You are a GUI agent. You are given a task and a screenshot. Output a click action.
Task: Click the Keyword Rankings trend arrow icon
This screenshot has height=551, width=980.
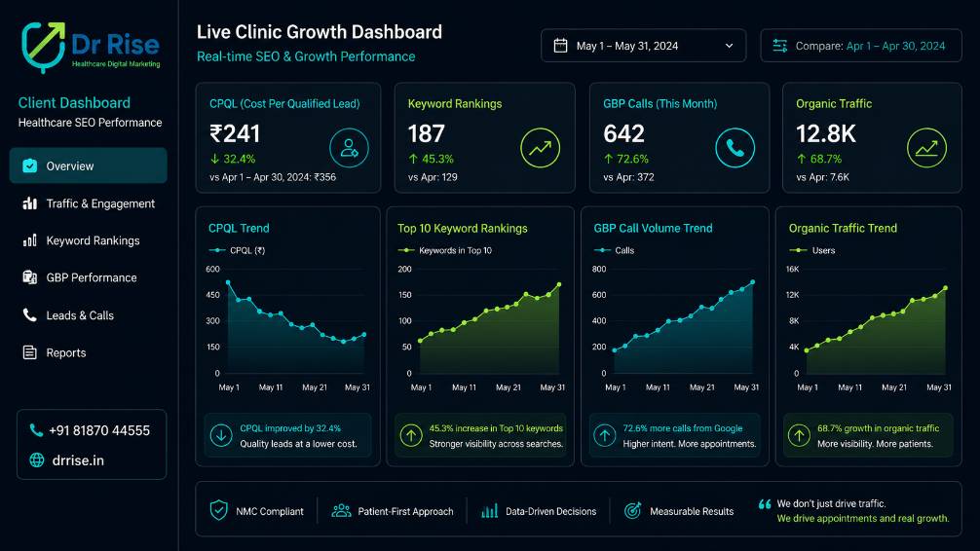(540, 148)
